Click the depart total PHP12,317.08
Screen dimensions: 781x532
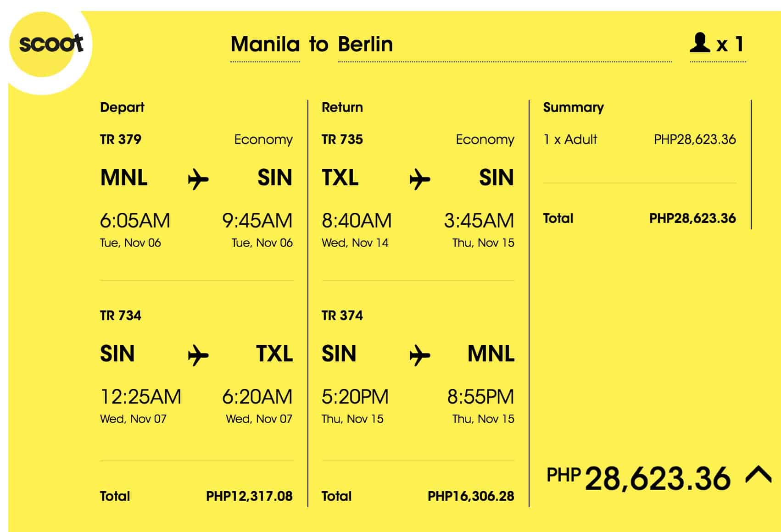pos(249,496)
